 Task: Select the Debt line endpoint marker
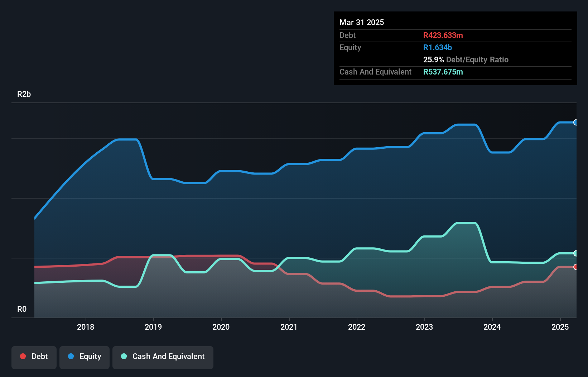tap(575, 267)
